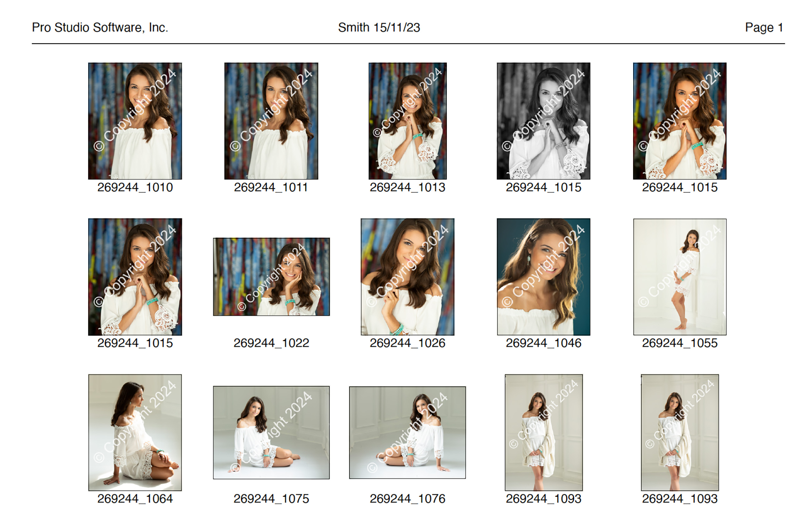Click the filename label '269244_1076'
812x513 pixels.
[407, 499]
